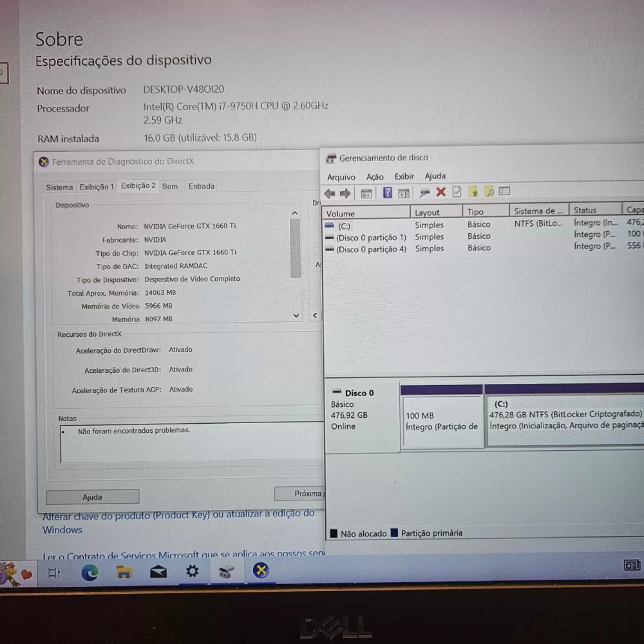Select the Exibição 2 tab
644x644 pixels.
point(138,185)
